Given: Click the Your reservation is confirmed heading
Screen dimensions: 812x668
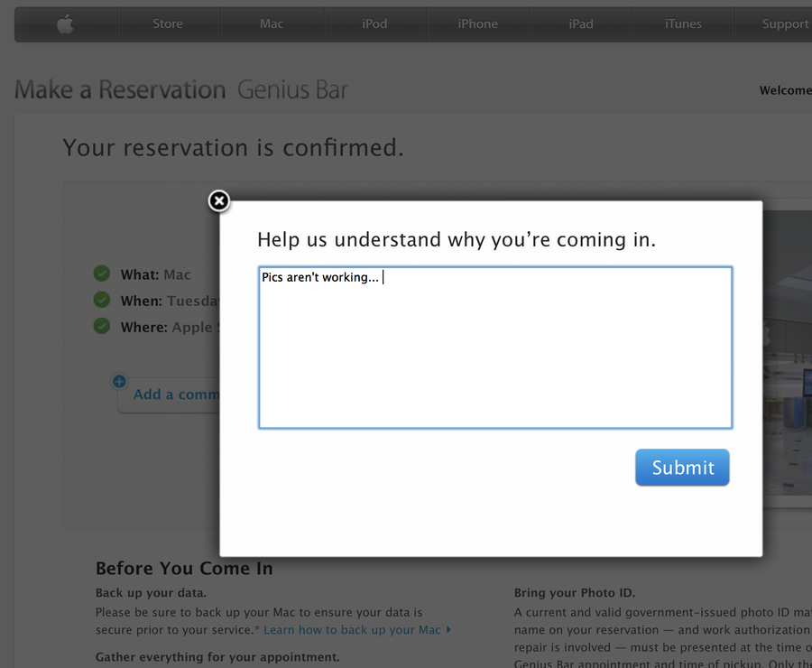Looking at the screenshot, I should pos(233,148).
